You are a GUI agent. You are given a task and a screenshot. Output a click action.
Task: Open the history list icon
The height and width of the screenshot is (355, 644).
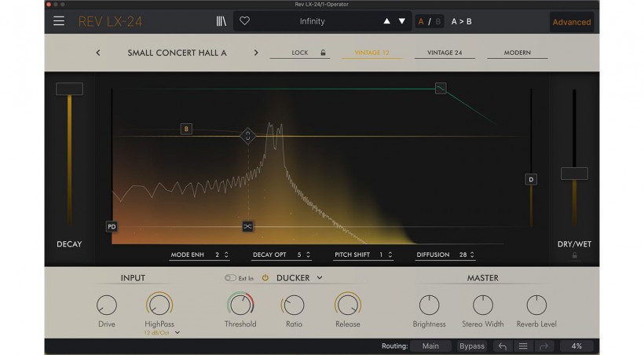523,346
